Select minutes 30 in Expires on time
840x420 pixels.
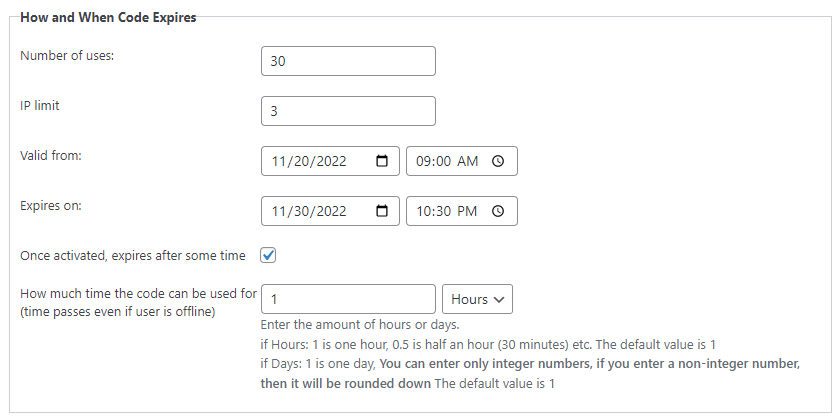coord(444,211)
